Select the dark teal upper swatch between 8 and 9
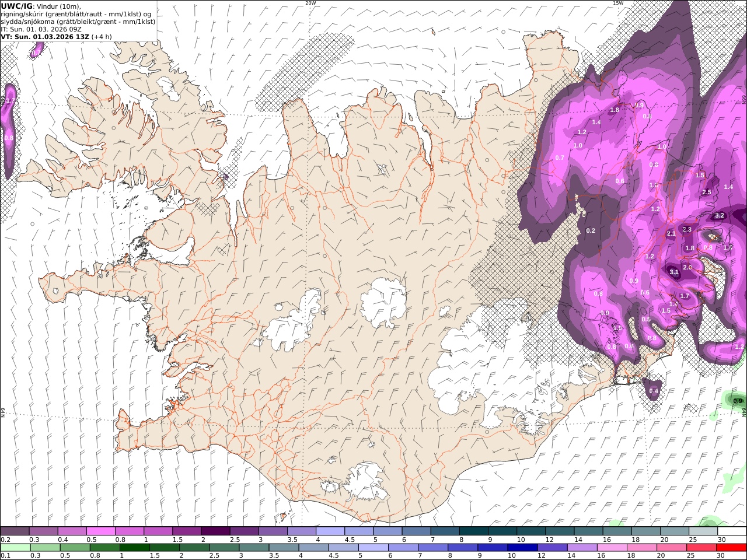Image resolution: width=747 pixels, height=560 pixels. [473, 531]
